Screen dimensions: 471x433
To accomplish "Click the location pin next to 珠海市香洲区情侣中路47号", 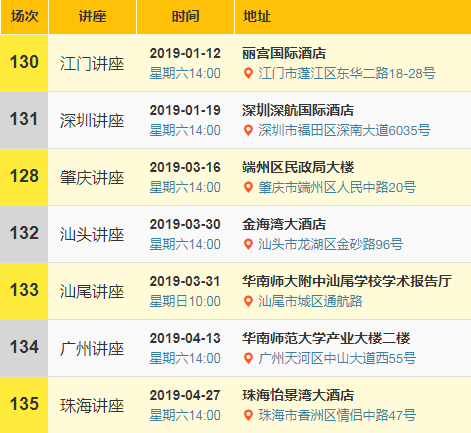I will [x=248, y=415].
